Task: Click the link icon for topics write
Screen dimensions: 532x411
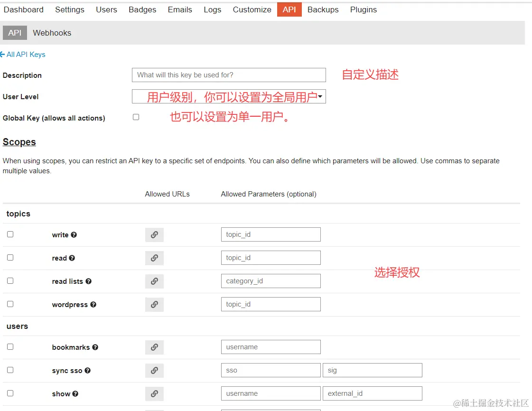Action: coord(154,234)
